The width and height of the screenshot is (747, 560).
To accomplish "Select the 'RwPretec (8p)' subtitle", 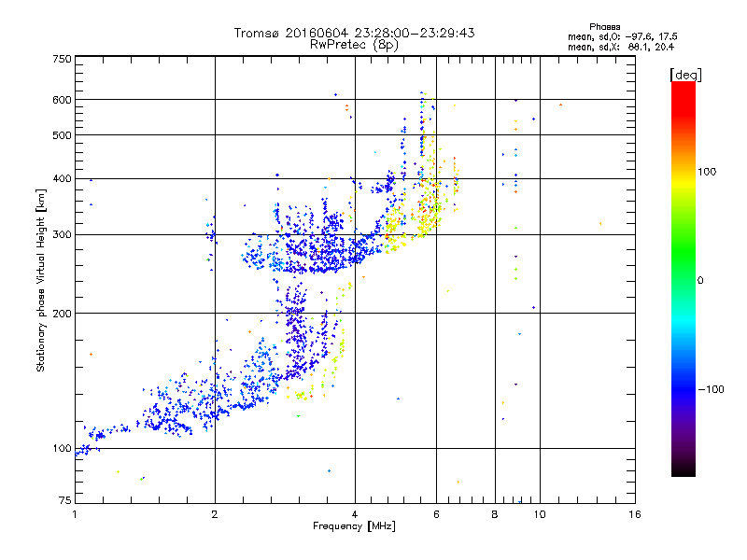I will [x=354, y=45].
